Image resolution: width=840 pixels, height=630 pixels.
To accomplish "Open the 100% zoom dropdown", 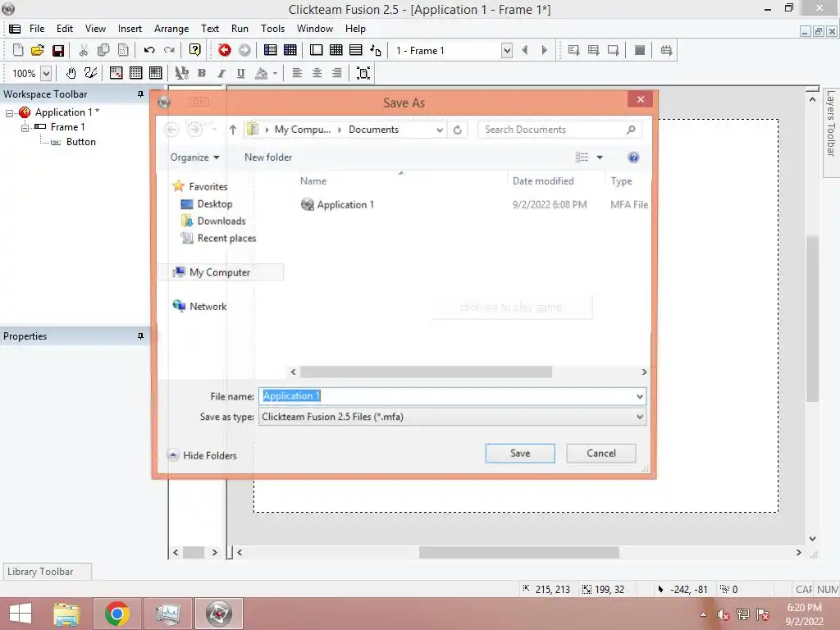I will pos(46,73).
